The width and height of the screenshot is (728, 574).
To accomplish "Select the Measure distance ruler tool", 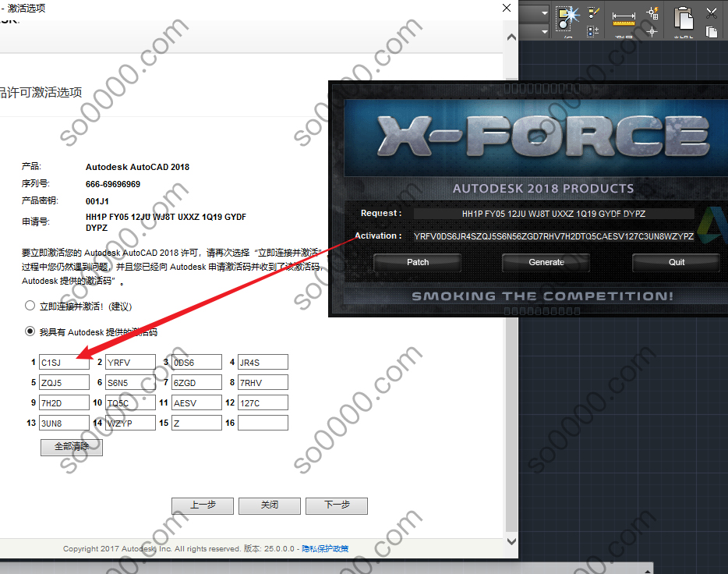I will pyautogui.click(x=624, y=19).
